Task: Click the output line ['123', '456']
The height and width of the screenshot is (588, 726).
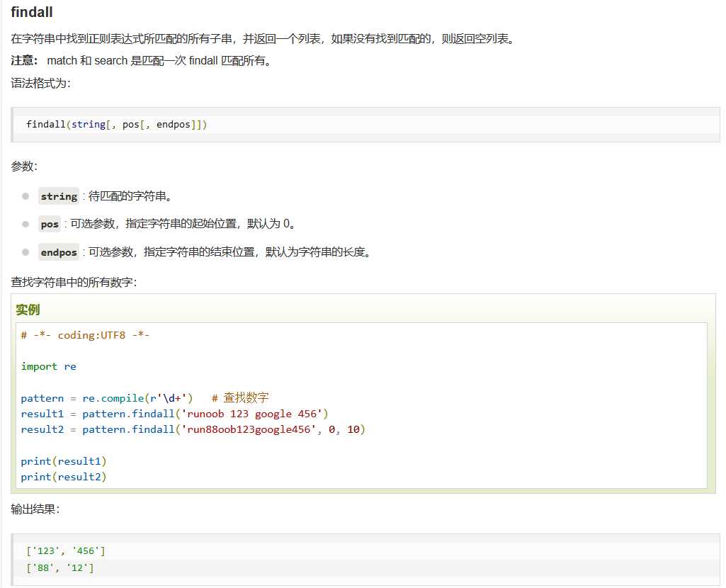Action: (x=66, y=551)
